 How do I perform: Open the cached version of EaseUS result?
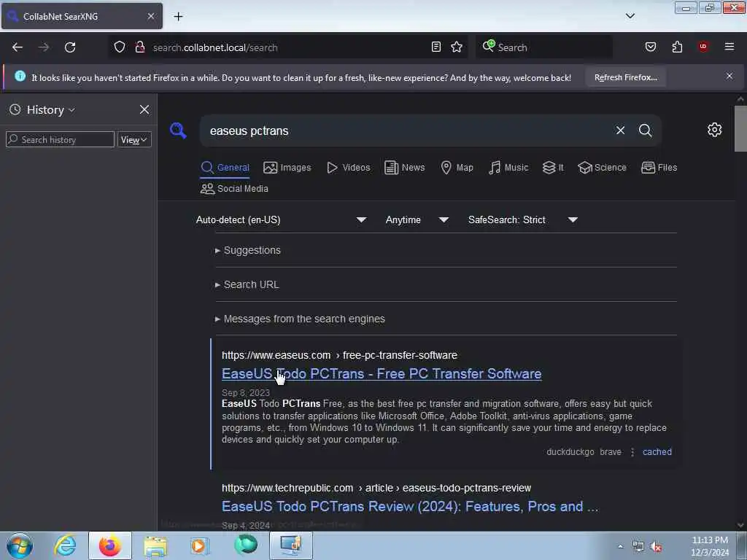657,452
